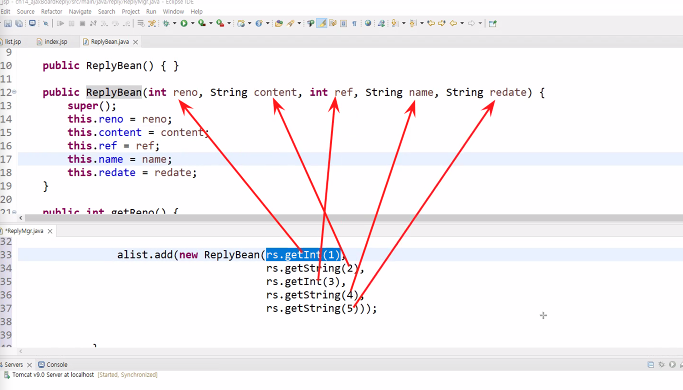This screenshot has width=683, height=390.
Task: Open the Coverage dropdown arrow
Action: (210, 24)
